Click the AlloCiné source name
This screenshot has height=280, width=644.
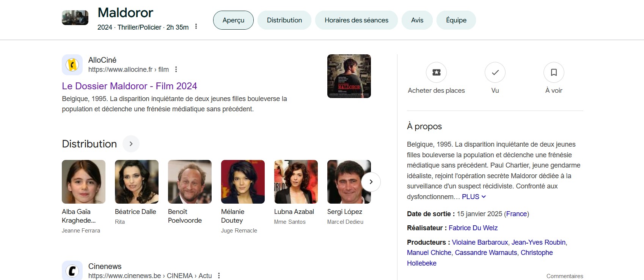coord(102,60)
